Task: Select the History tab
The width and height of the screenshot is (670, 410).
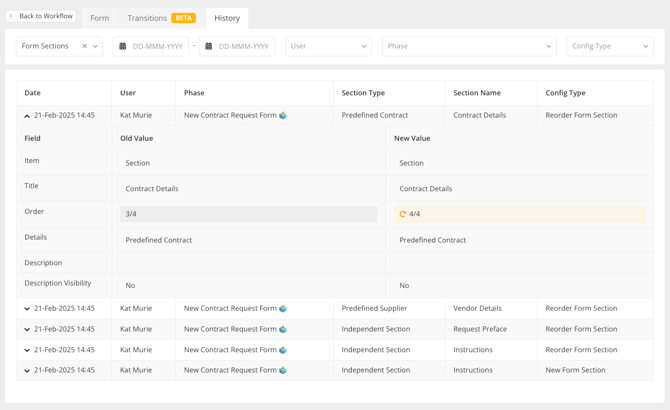Action: pyautogui.click(x=227, y=18)
